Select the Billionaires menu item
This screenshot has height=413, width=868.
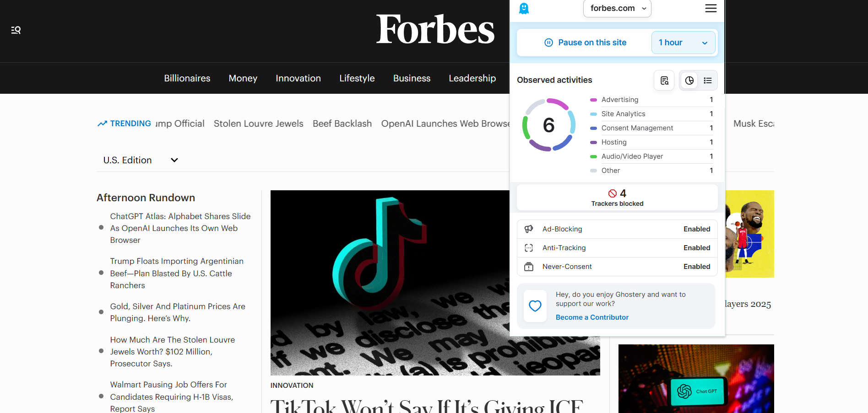(187, 78)
